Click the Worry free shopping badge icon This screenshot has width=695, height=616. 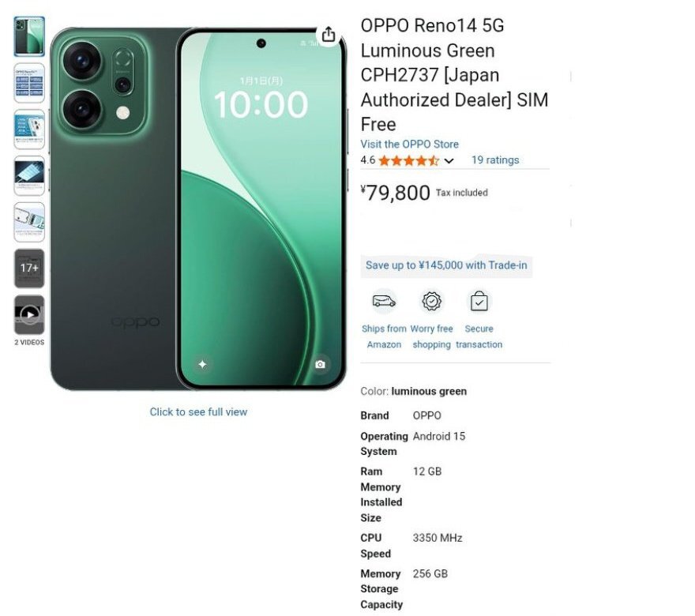431,302
